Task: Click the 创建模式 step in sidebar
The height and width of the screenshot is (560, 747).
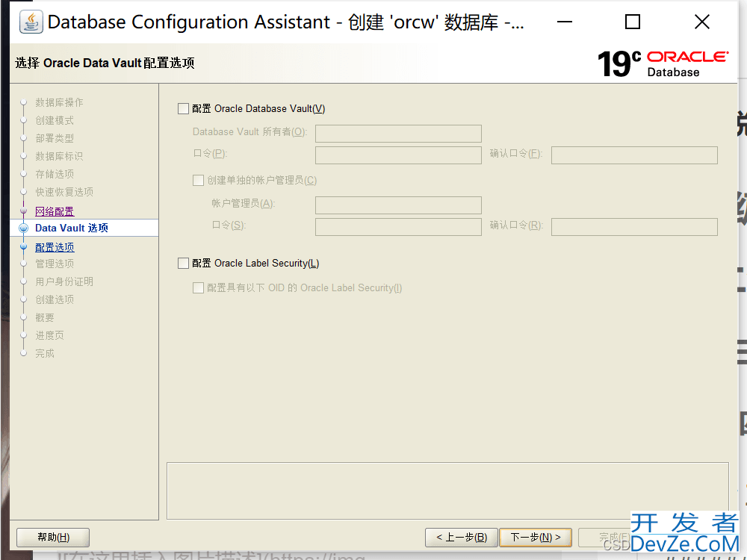Action: click(55, 120)
